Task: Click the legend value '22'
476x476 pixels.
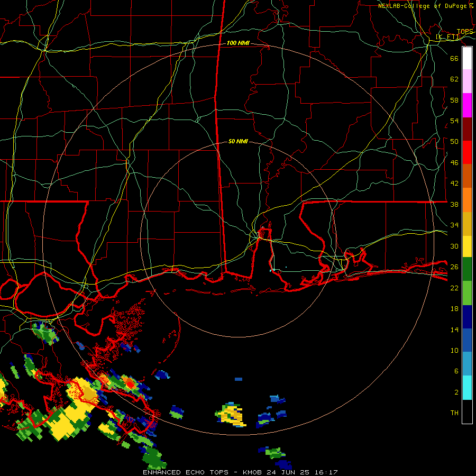Action: click(x=454, y=288)
